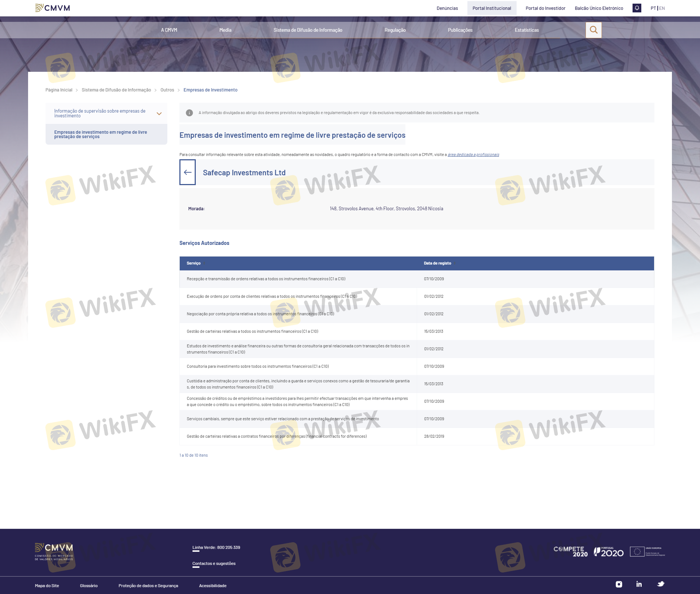
Task: Open the A CMVM menu
Action: click(169, 30)
